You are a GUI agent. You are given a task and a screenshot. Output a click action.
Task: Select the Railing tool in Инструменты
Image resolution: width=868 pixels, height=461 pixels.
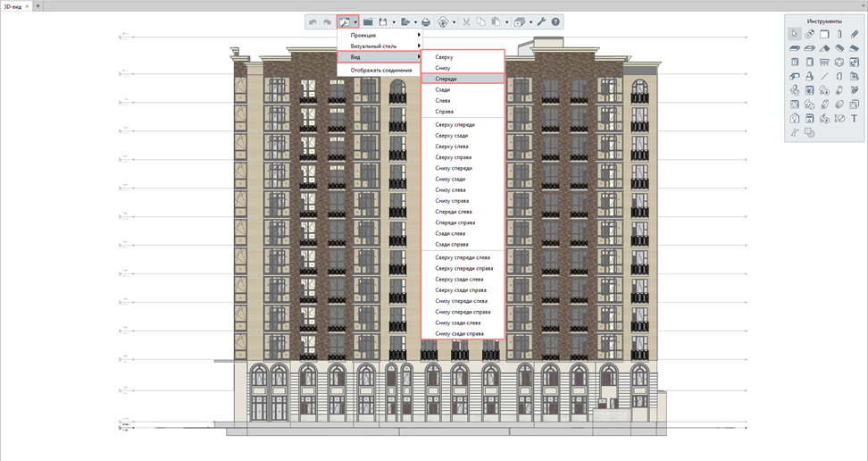(824, 62)
